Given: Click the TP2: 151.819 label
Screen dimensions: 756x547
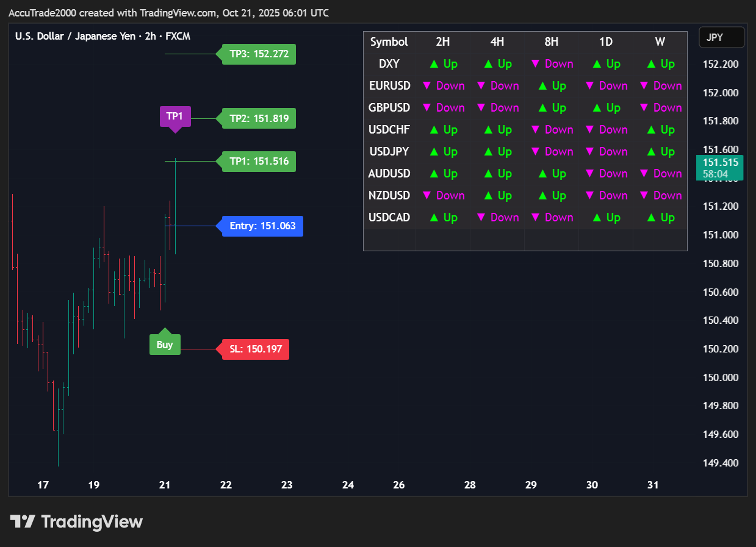Looking at the screenshot, I should [x=259, y=118].
